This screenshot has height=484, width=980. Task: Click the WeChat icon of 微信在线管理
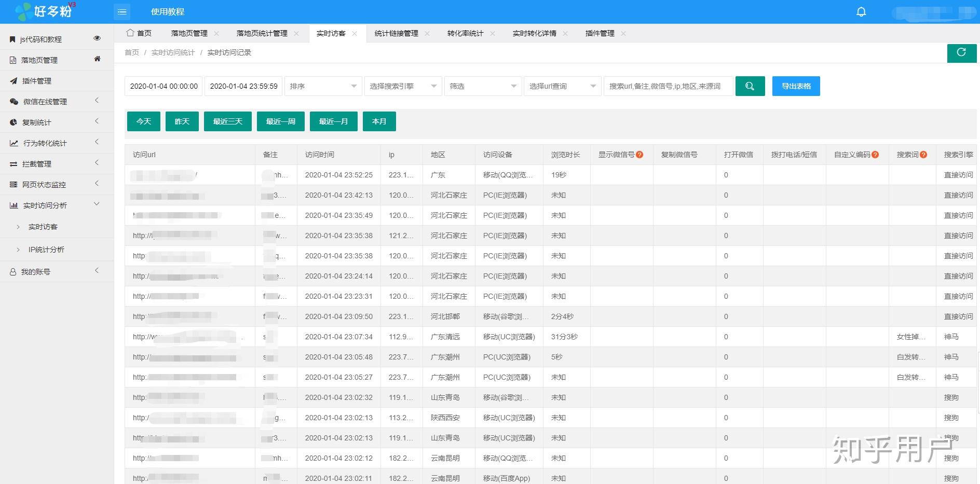point(14,102)
